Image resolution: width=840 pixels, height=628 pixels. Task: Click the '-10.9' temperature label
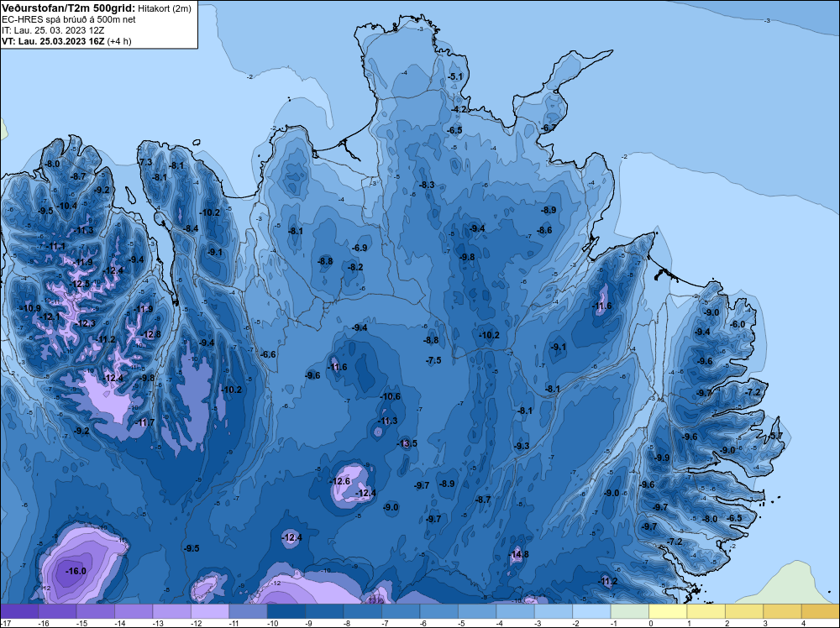tap(31, 308)
